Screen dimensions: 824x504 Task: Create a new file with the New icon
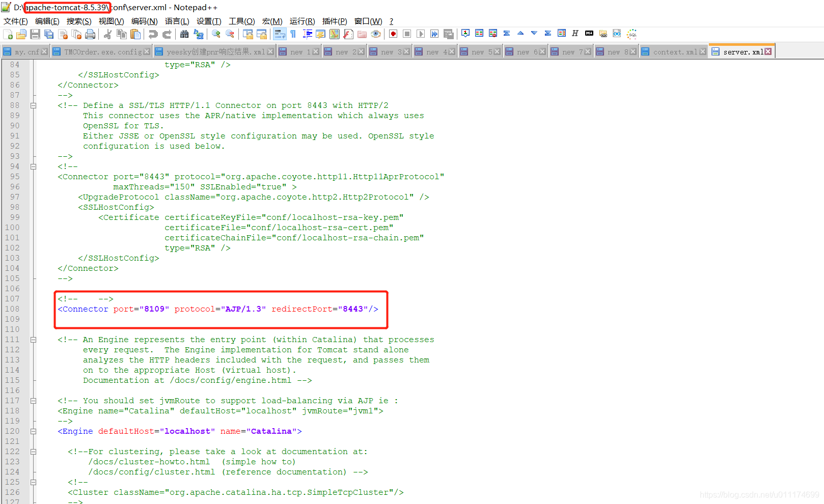pos(8,34)
